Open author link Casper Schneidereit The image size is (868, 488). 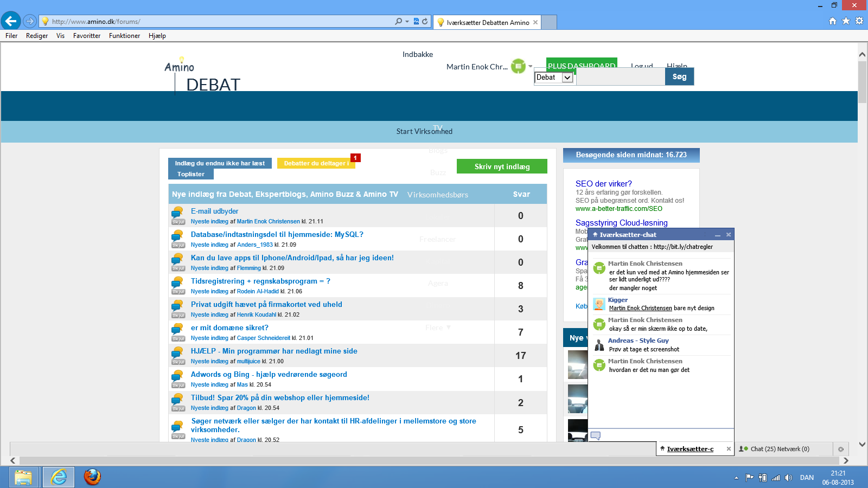tap(264, 338)
